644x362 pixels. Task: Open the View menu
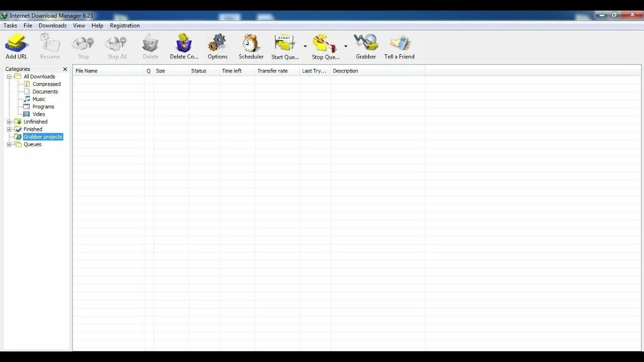(79, 26)
